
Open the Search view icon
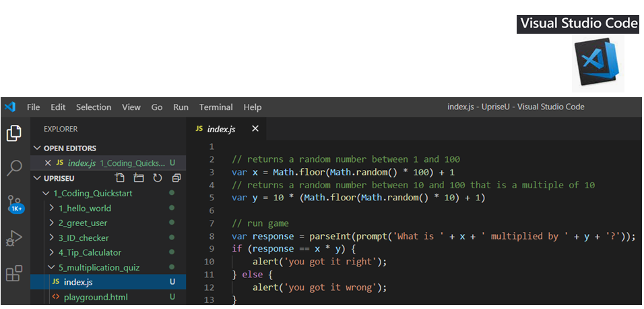[x=14, y=169]
